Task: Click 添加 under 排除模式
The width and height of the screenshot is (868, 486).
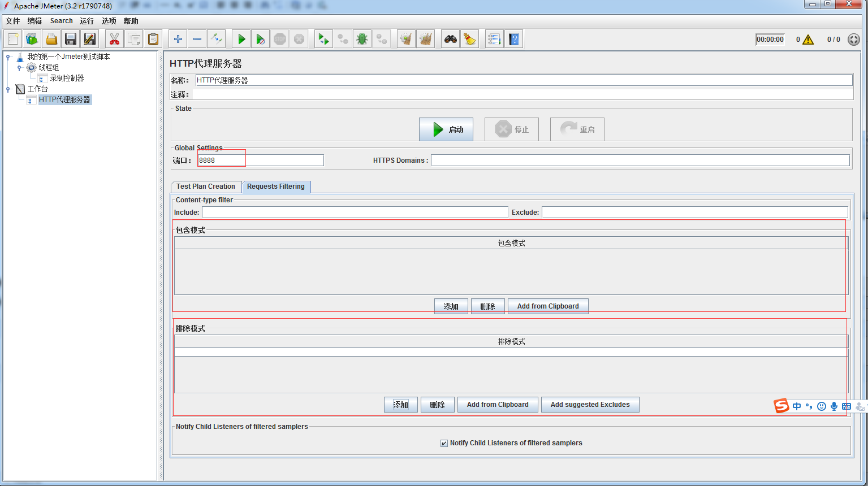Action: pos(401,405)
